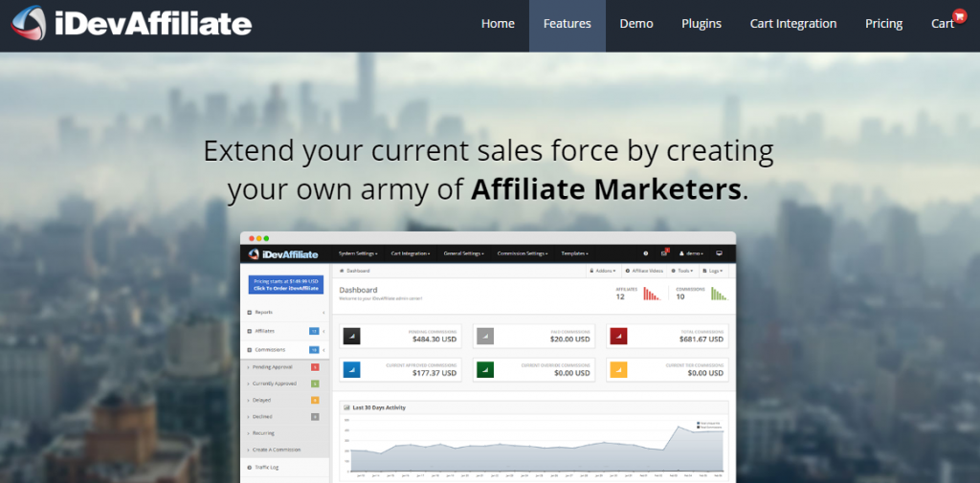This screenshot has height=483, width=980.
Task: Click the orange Delayed count badge
Action: tap(315, 400)
